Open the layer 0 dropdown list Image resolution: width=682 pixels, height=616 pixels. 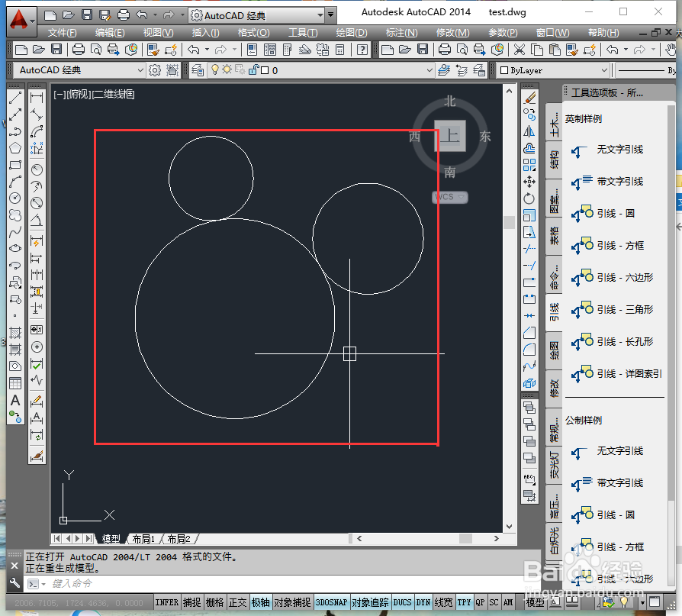(321, 70)
